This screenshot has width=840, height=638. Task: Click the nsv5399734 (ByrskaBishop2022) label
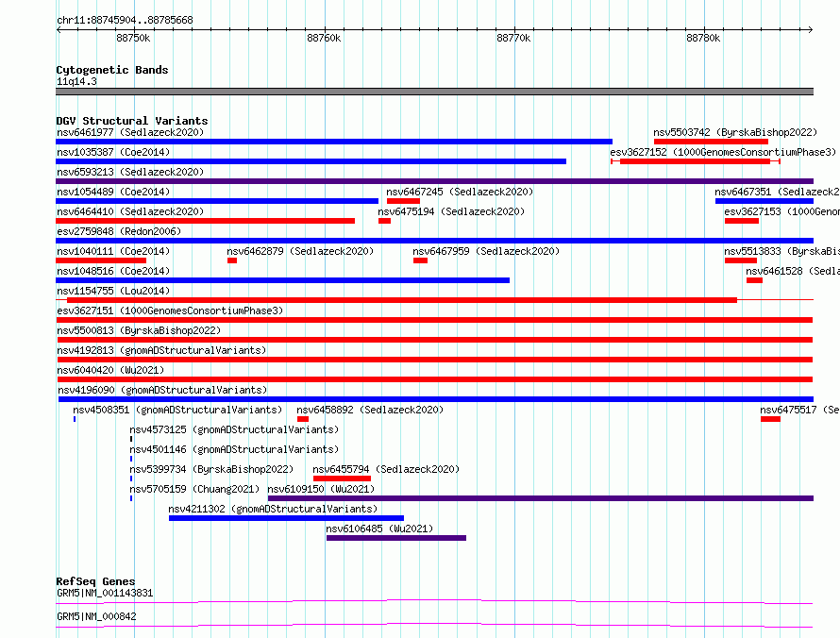211,469
